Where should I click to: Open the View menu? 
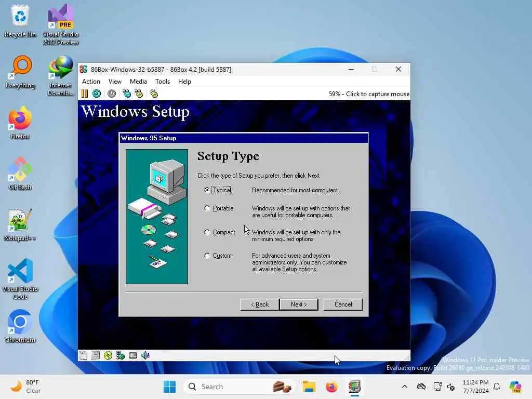tap(115, 82)
